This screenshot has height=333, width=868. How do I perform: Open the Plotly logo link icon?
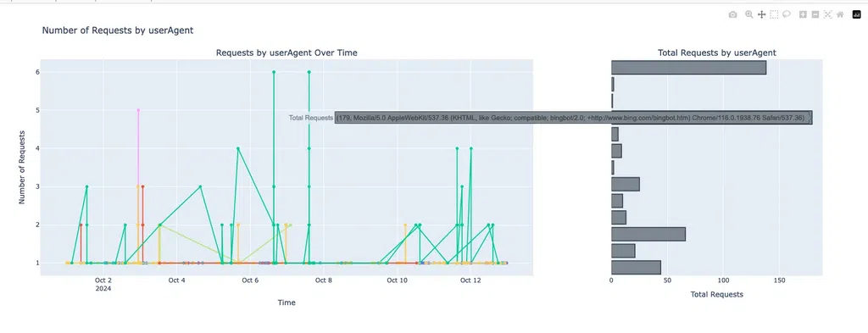pyautogui.click(x=856, y=15)
